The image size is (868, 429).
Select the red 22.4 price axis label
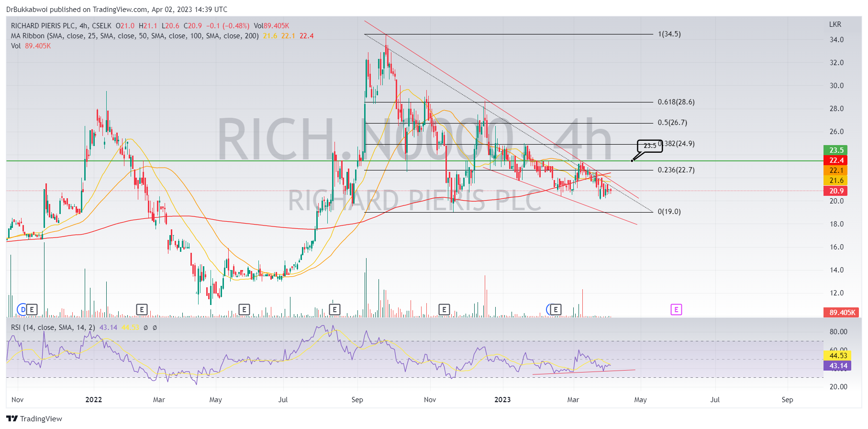tap(835, 160)
